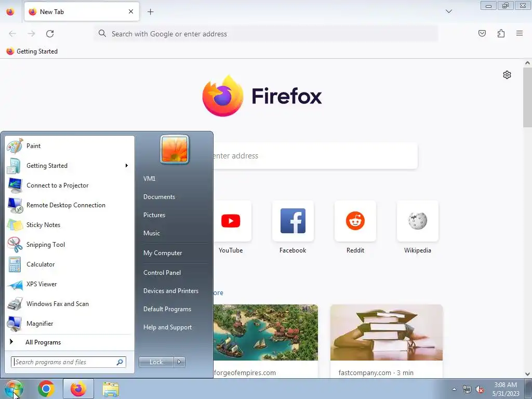This screenshot has height=399, width=532.
Task: Open File Explorer from the taskbar
Action: pos(111,389)
